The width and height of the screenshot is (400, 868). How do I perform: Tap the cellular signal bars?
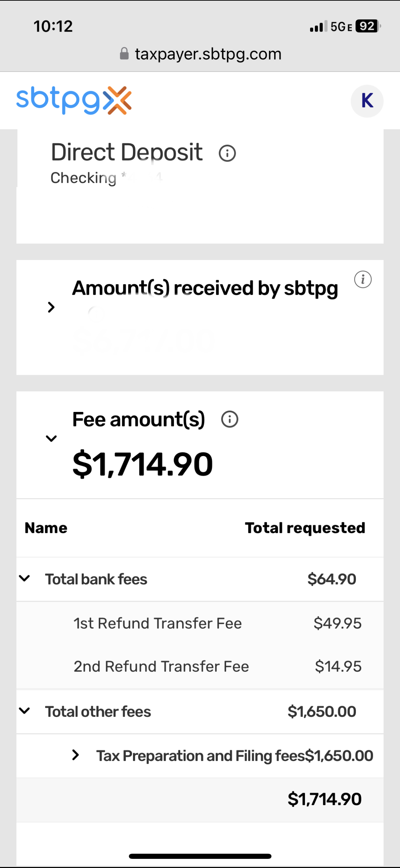(318, 26)
